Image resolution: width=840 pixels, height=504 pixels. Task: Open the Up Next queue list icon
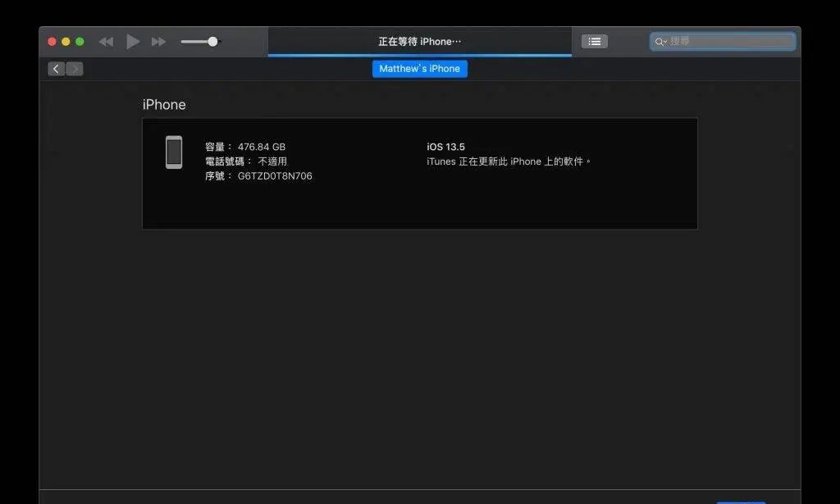(594, 41)
